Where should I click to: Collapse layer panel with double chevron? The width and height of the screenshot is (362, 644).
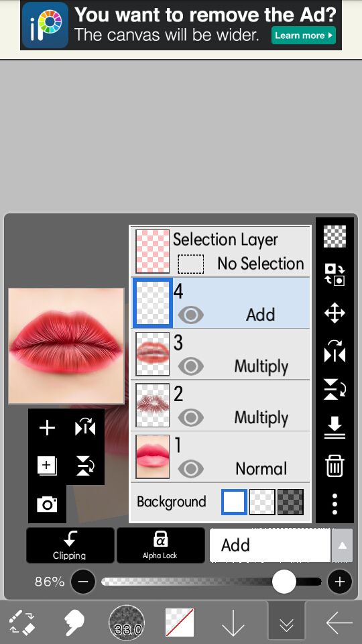click(286, 623)
